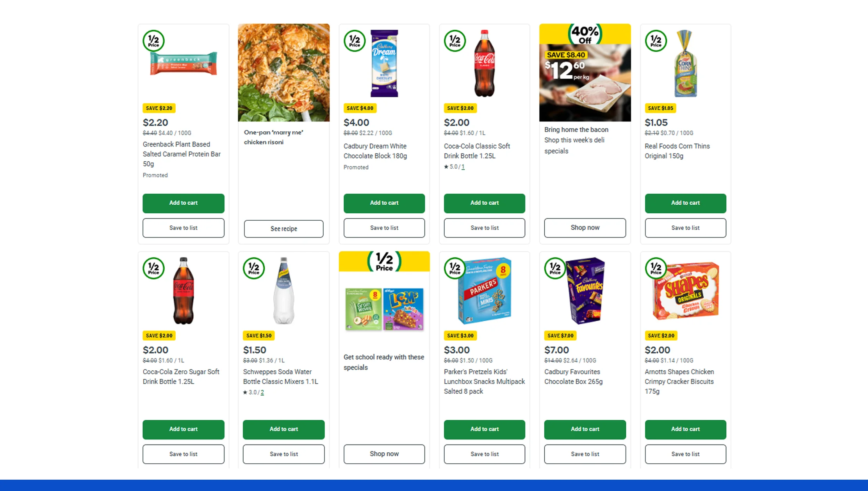Add Greenback Protein Bar to cart
Viewport: 868px width, 491px height.
click(183, 203)
